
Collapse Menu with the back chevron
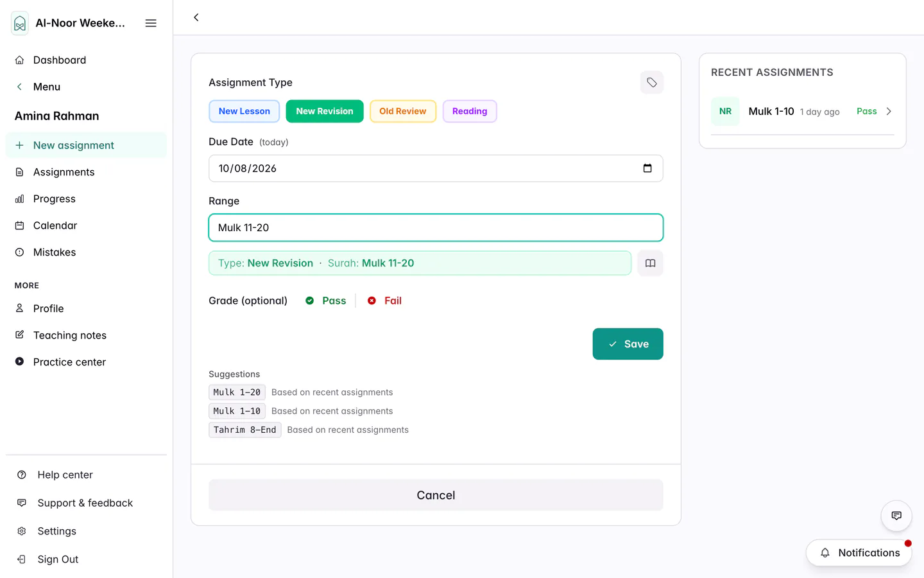click(20, 87)
